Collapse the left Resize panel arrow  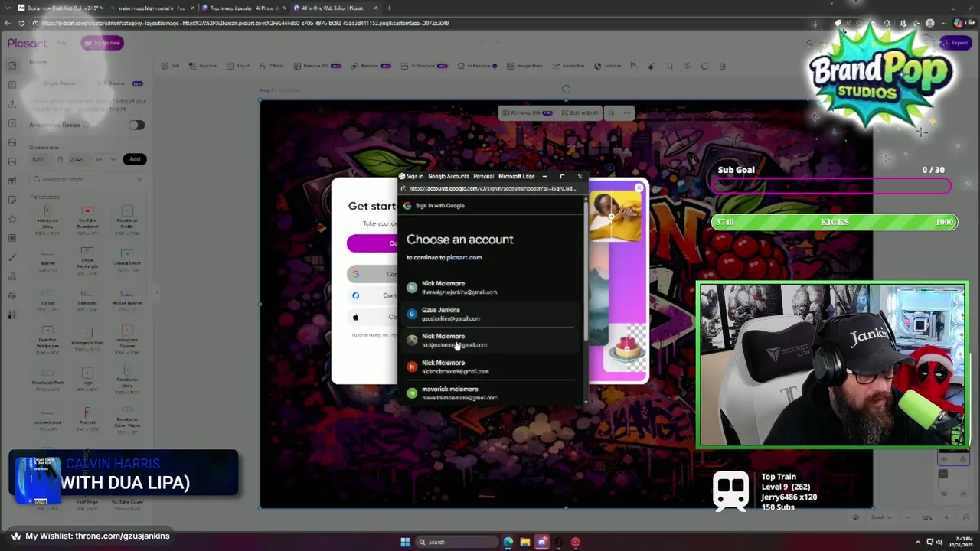156,292
